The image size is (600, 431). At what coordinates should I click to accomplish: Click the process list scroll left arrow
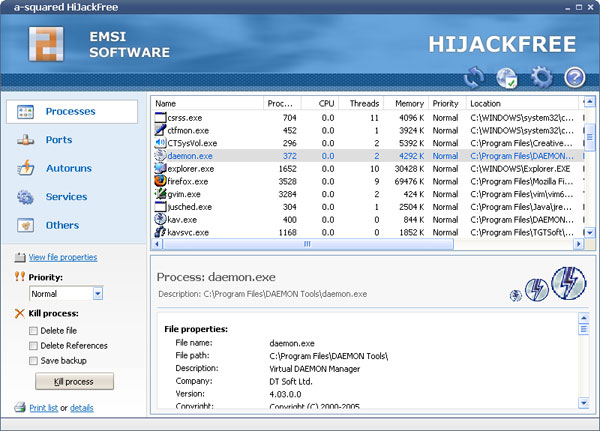click(157, 244)
